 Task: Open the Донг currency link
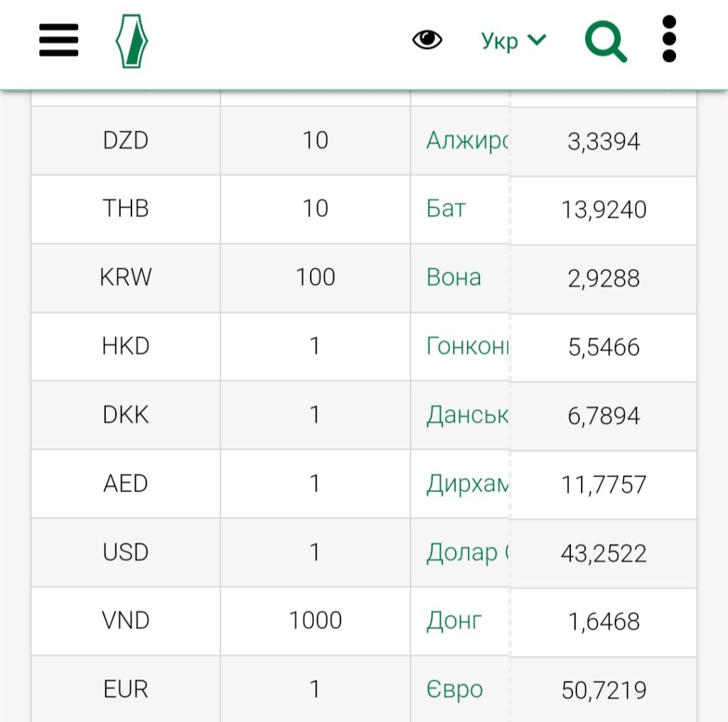454,621
